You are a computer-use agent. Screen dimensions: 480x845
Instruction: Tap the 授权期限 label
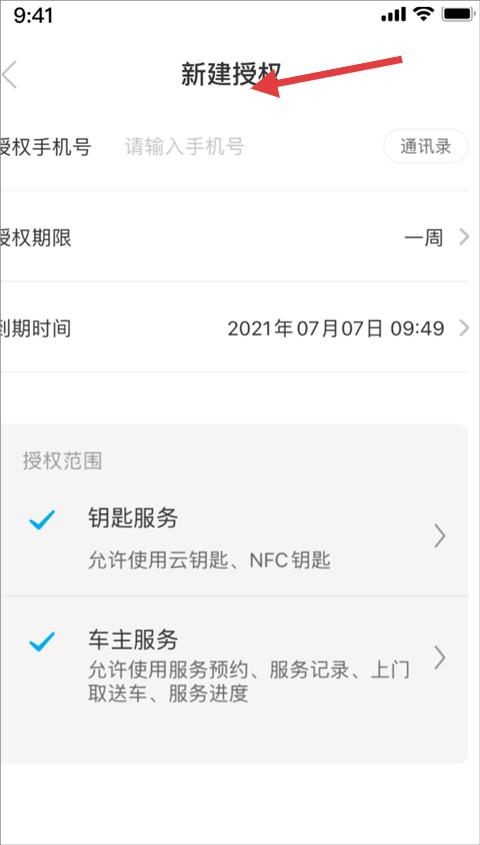(35, 238)
